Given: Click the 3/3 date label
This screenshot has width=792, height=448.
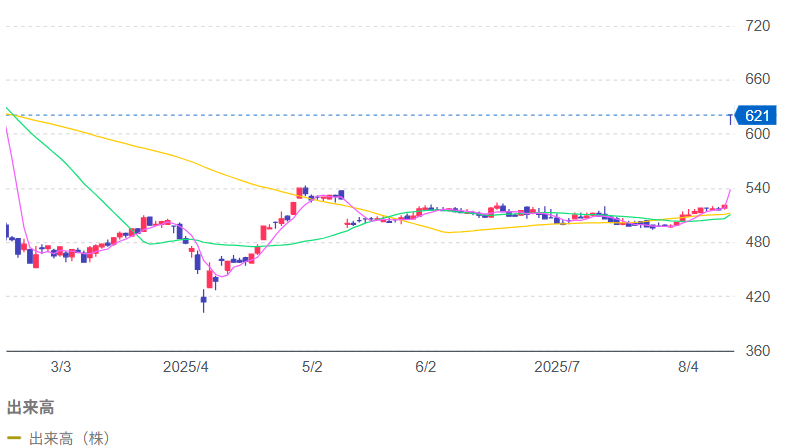Looking at the screenshot, I should 61,367.
